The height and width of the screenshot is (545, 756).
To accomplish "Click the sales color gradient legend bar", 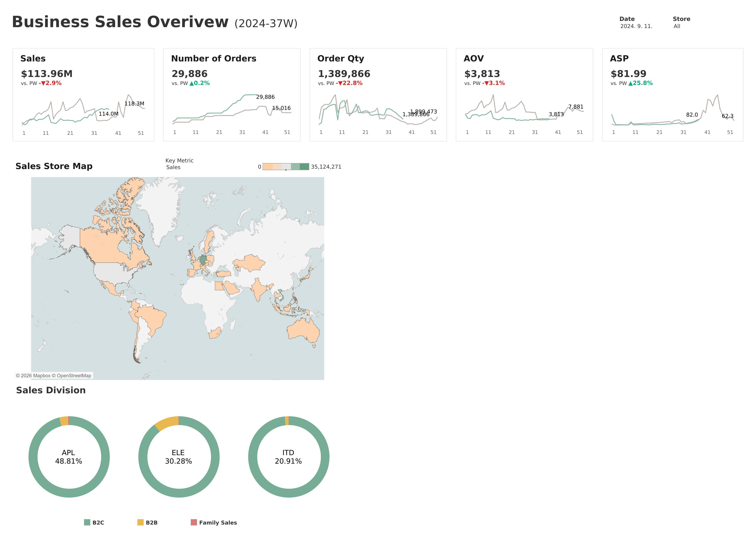I will coord(286,167).
